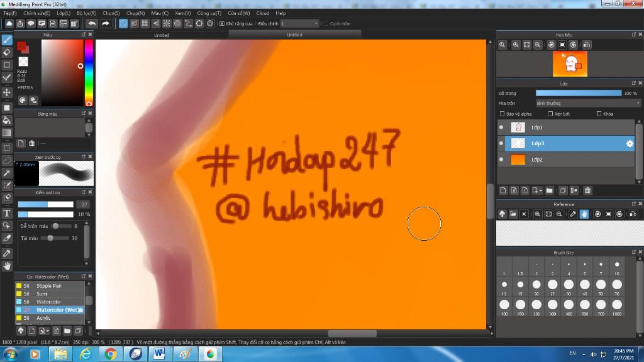Screen dimensions: 644x362
Task: Open reference image folder icon
Action: coord(513,214)
